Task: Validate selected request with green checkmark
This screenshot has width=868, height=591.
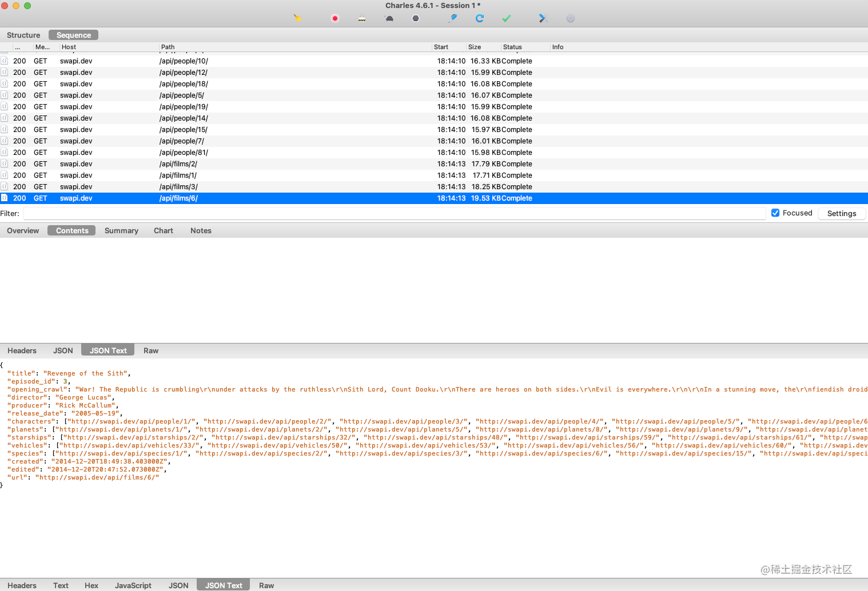Action: coord(507,18)
